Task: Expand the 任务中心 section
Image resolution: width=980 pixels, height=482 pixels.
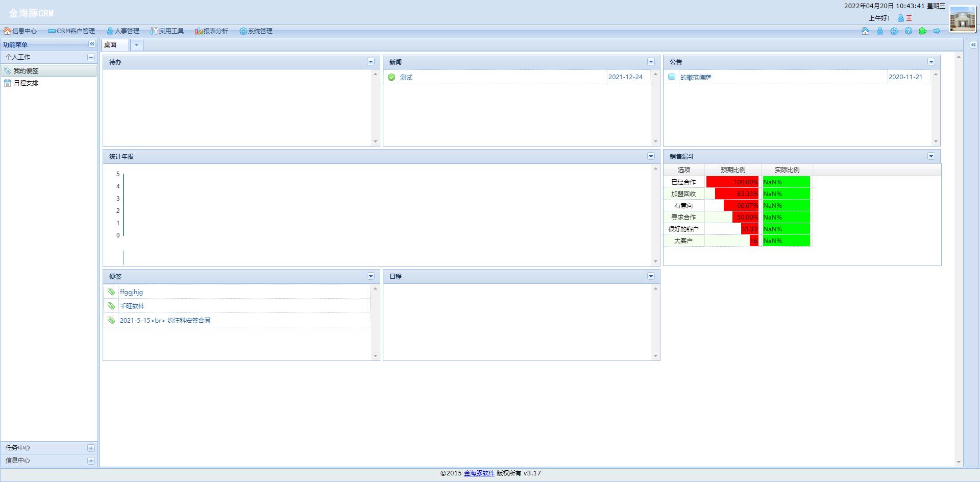Action: [91, 448]
